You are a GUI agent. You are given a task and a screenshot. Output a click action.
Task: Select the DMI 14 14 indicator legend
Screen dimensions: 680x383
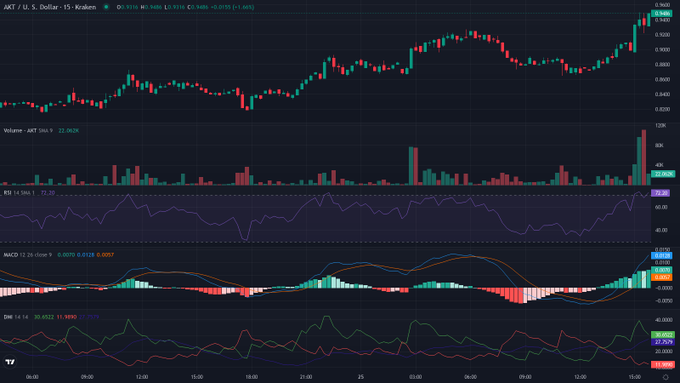point(16,317)
